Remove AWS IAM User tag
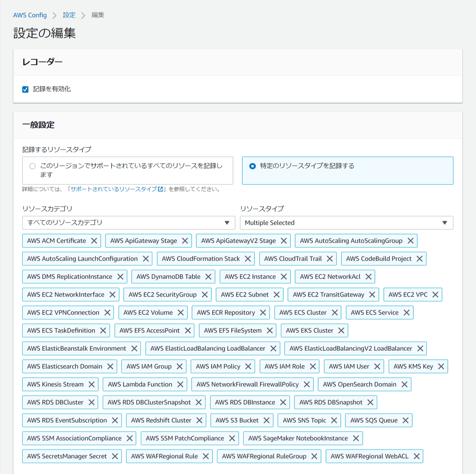 pos(377,367)
